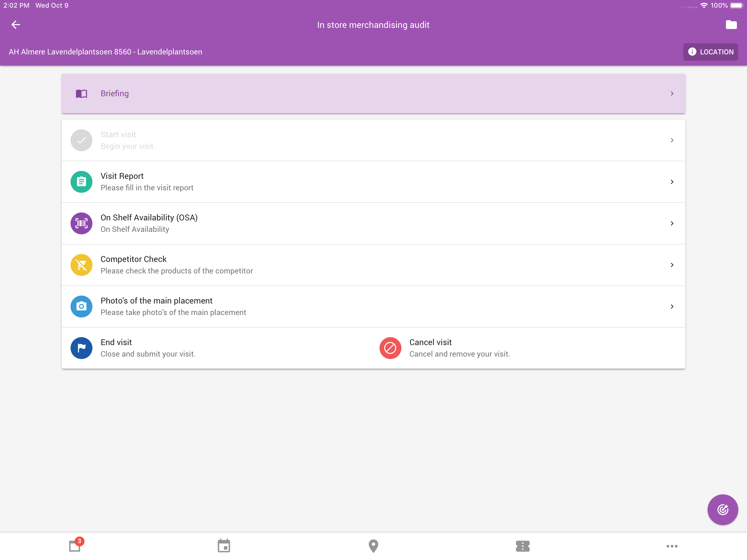The width and height of the screenshot is (747, 560).
Task: Click the store name AH Almere Lavendelplantsoen
Action: coord(105,52)
